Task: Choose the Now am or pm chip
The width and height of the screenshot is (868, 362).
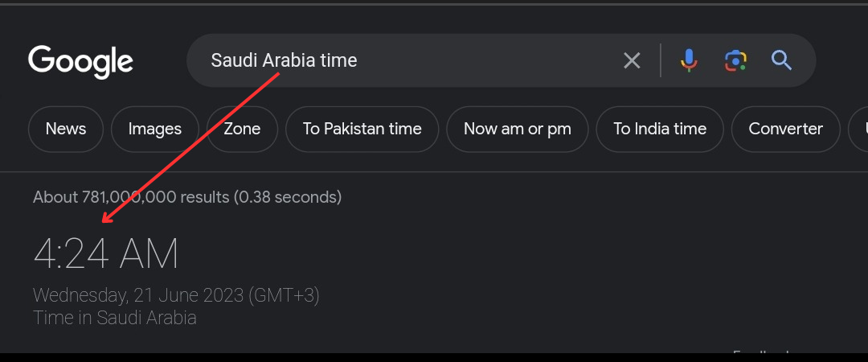Action: 517,129
